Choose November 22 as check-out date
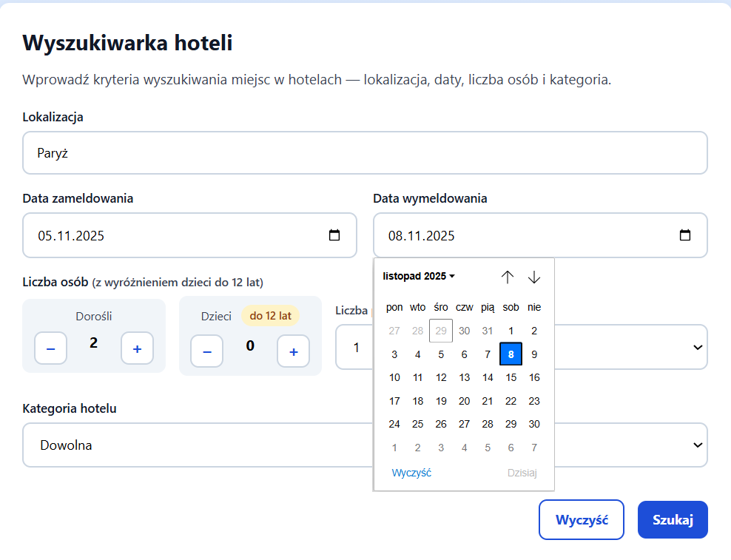This screenshot has width=731, height=560. 511,401
